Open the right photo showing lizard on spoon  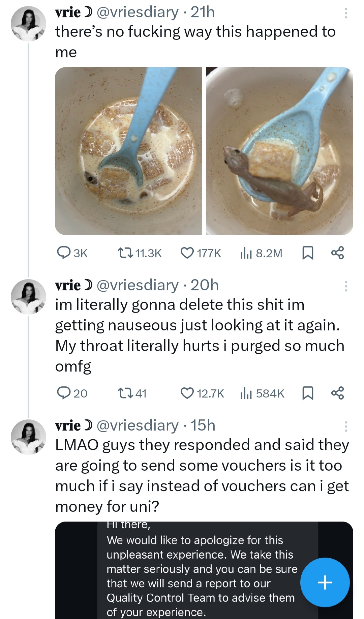[279, 151]
